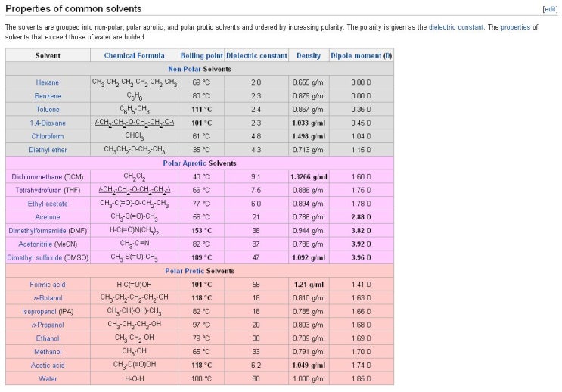The width and height of the screenshot is (562, 392).
Task: Open the Toluene solvent link
Action: (x=48, y=110)
